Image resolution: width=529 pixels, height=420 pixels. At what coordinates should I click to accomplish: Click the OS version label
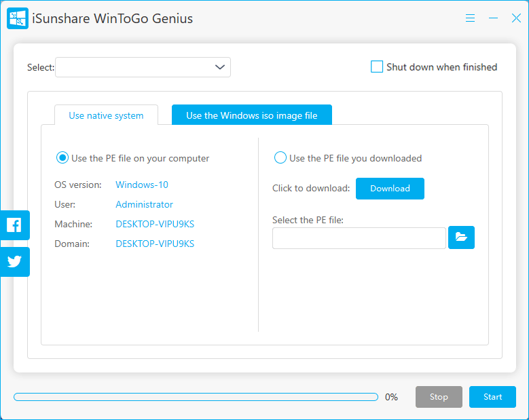pos(78,185)
